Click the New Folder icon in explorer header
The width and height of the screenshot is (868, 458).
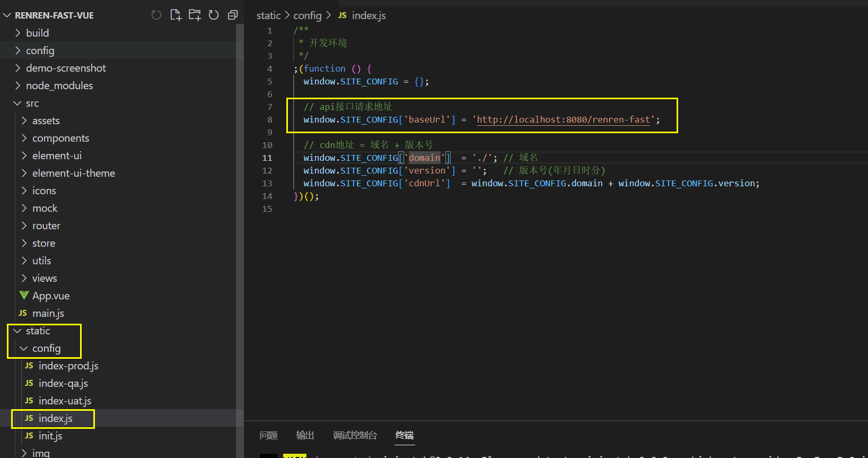[195, 15]
